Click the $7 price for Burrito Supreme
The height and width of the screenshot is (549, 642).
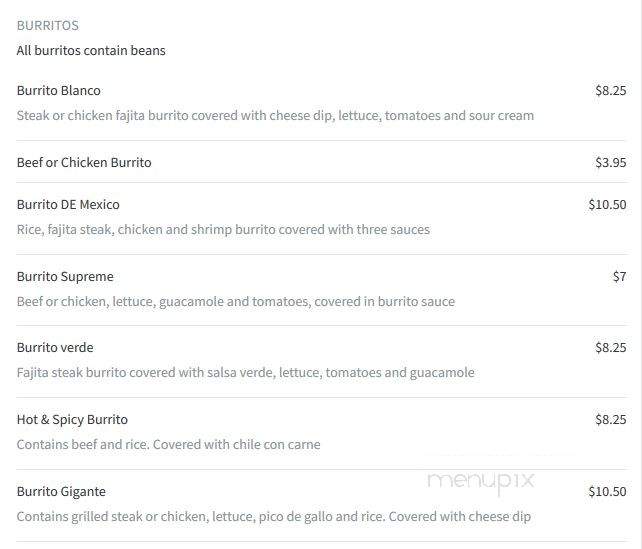pos(619,277)
